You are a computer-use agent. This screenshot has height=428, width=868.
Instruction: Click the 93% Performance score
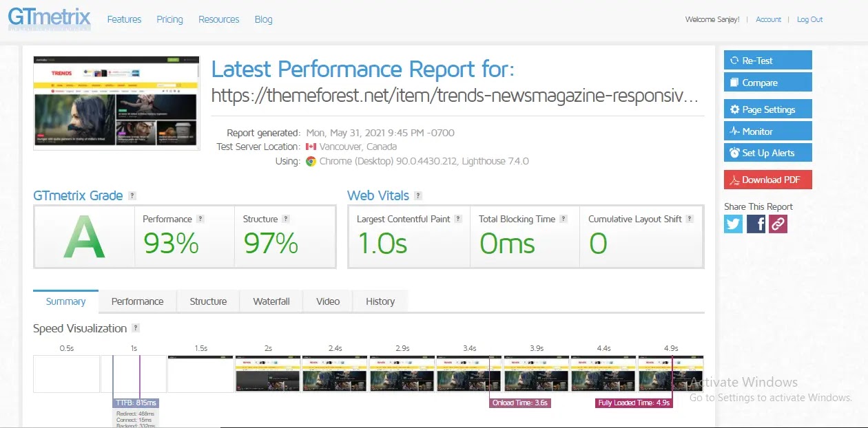coord(171,244)
